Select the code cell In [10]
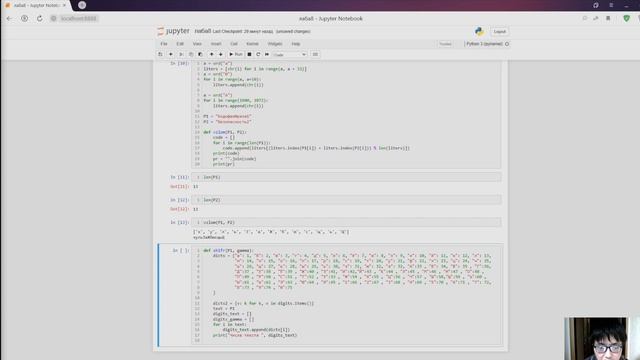640x360 pixels. pos(346,114)
